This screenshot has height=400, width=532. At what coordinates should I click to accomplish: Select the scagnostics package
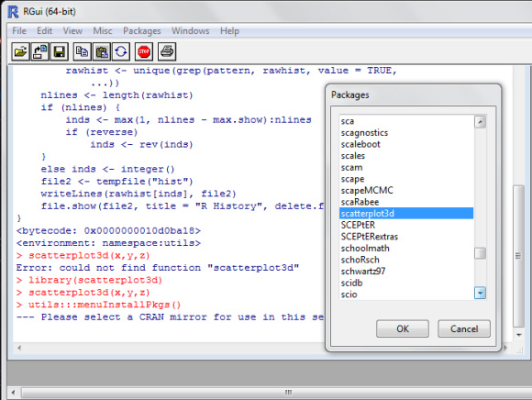coord(406,133)
